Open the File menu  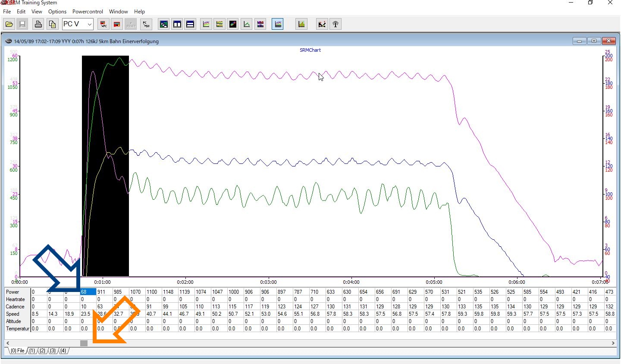tap(7, 12)
